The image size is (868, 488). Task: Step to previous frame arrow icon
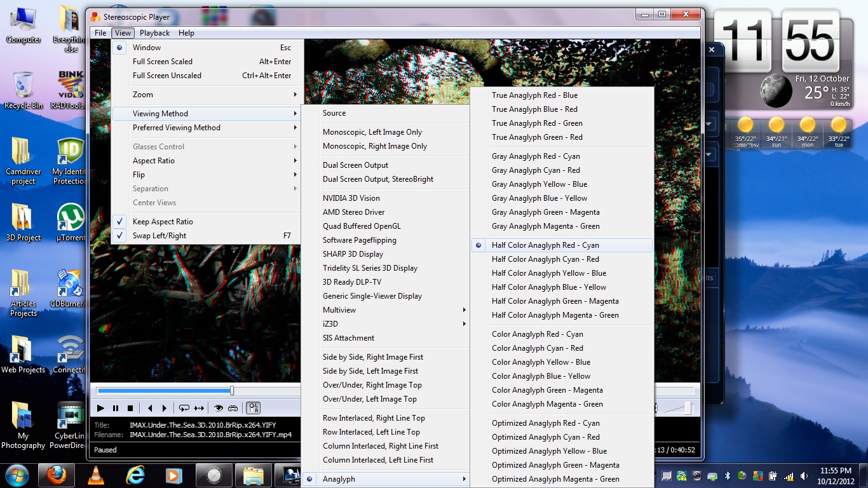pyautogui.click(x=150, y=408)
